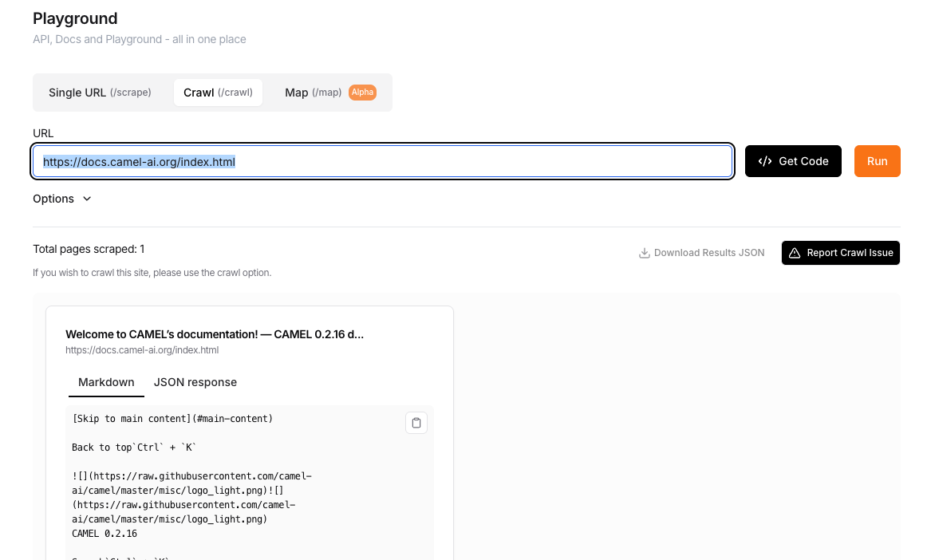Show the Markdown result tab
Viewport: 931px width, 560px height.
click(x=106, y=382)
